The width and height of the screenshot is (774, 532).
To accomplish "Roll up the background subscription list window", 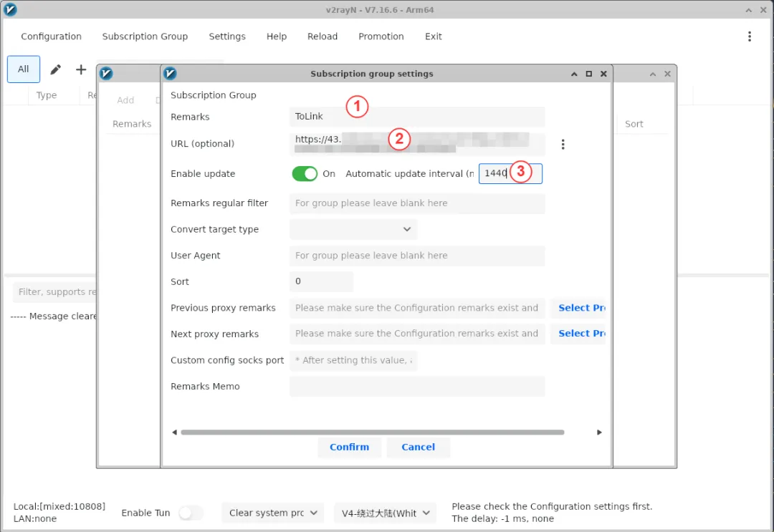I will coord(653,74).
